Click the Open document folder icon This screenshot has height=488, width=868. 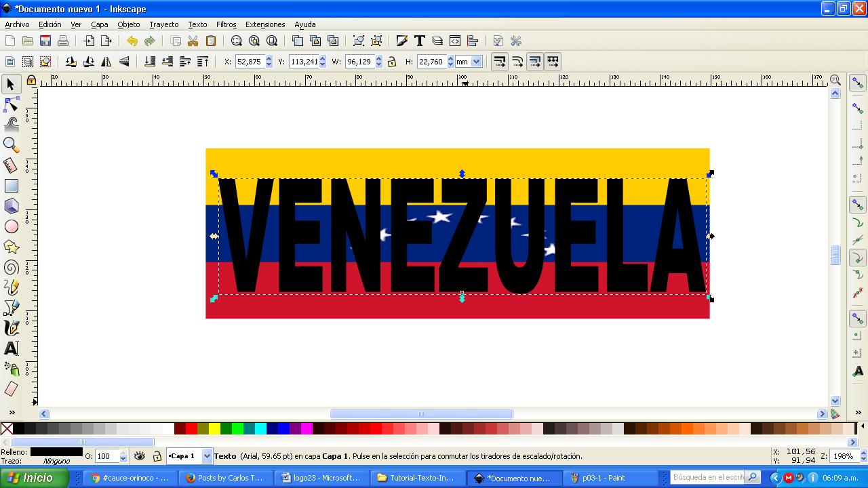[28, 41]
